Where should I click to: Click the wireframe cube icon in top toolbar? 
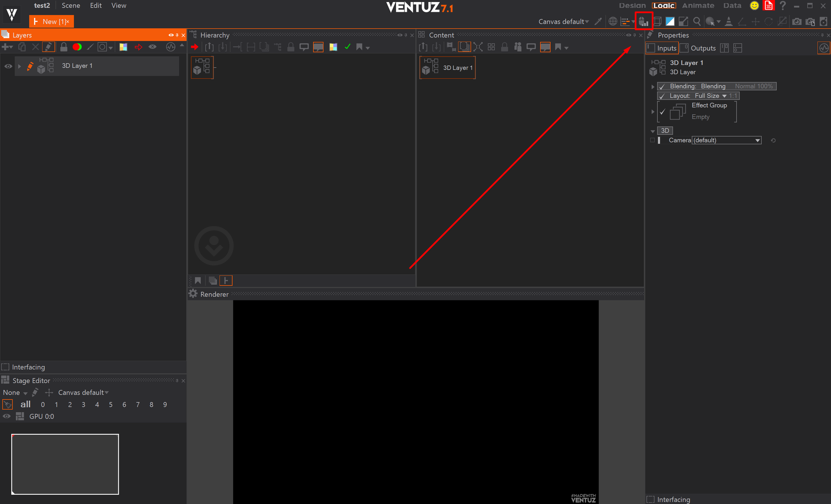[x=657, y=21]
